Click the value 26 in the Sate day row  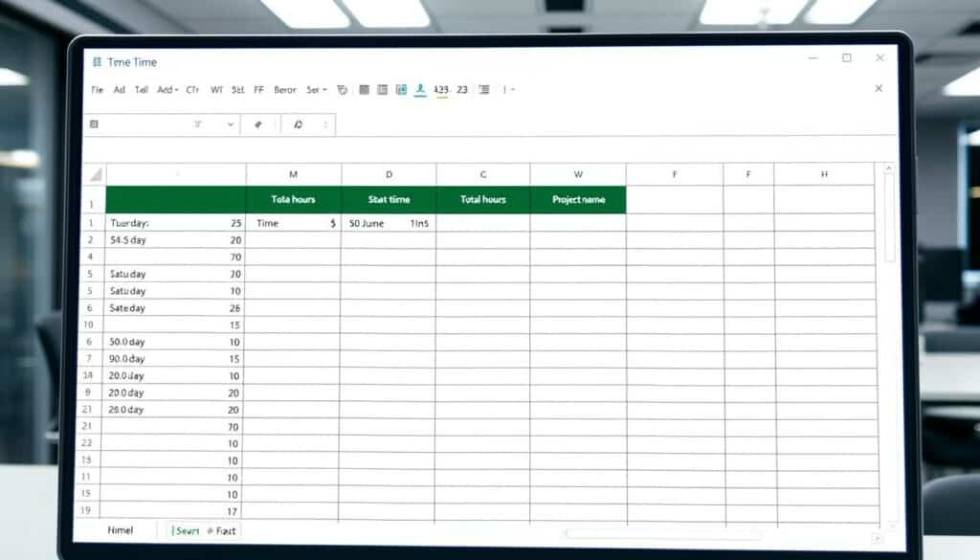click(x=235, y=308)
